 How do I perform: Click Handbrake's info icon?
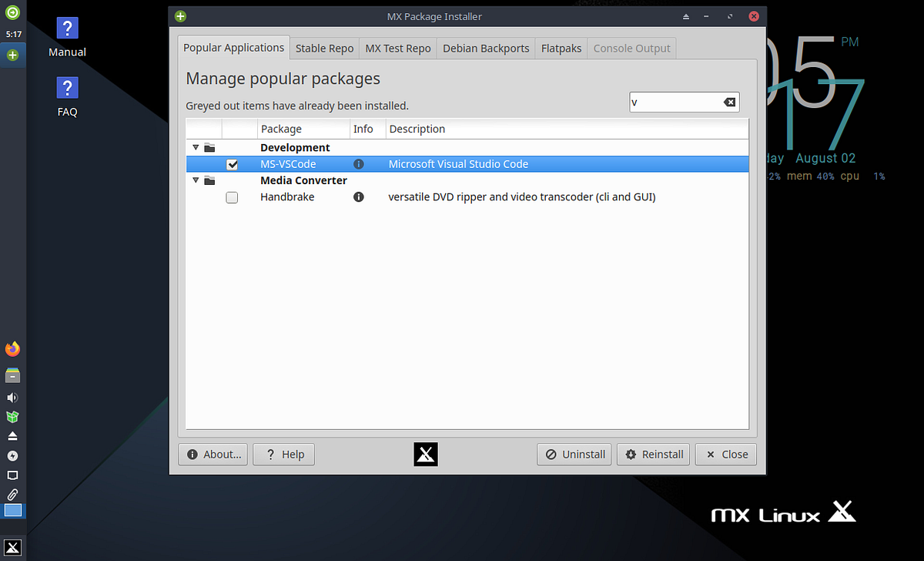(358, 197)
